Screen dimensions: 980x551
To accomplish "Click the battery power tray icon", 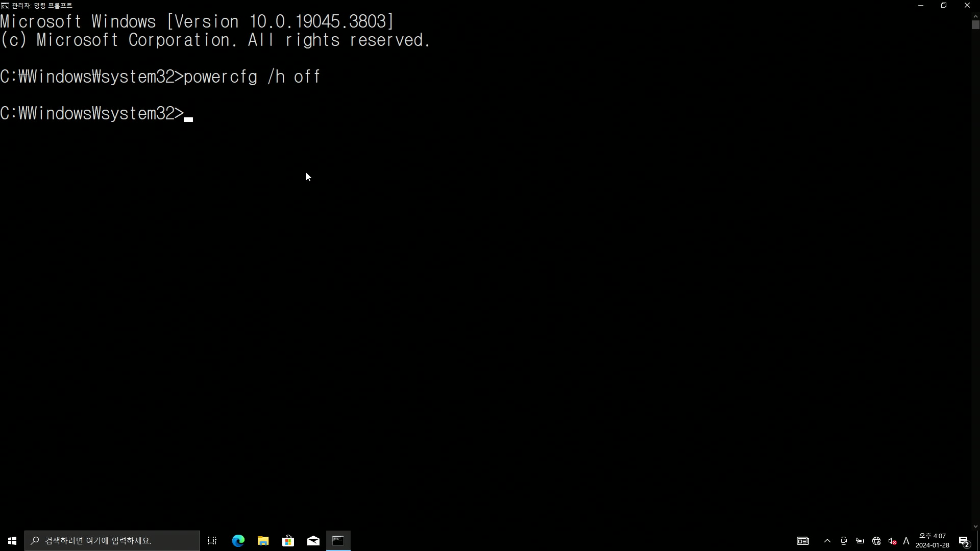I will 860,541.
